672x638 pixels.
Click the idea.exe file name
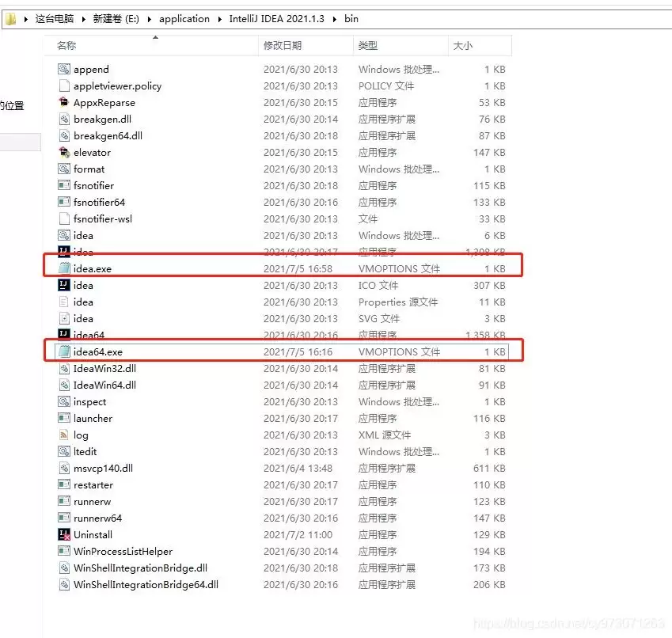tap(92, 268)
